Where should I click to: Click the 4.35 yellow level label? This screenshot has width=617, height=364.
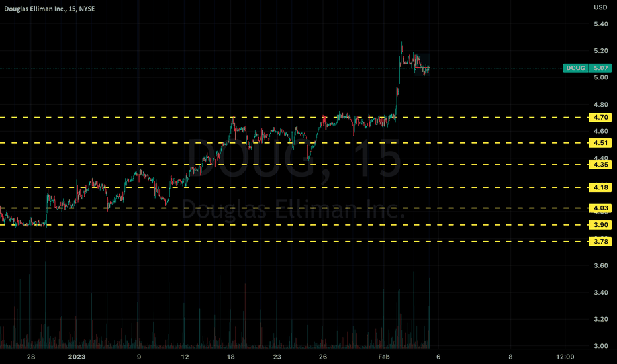600,165
